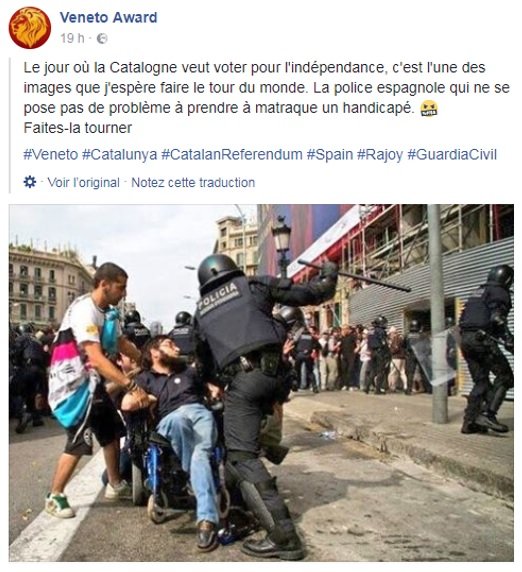Open the #Spain hashtag
Image resolution: width=522 pixels, height=572 pixels.
click(x=329, y=155)
